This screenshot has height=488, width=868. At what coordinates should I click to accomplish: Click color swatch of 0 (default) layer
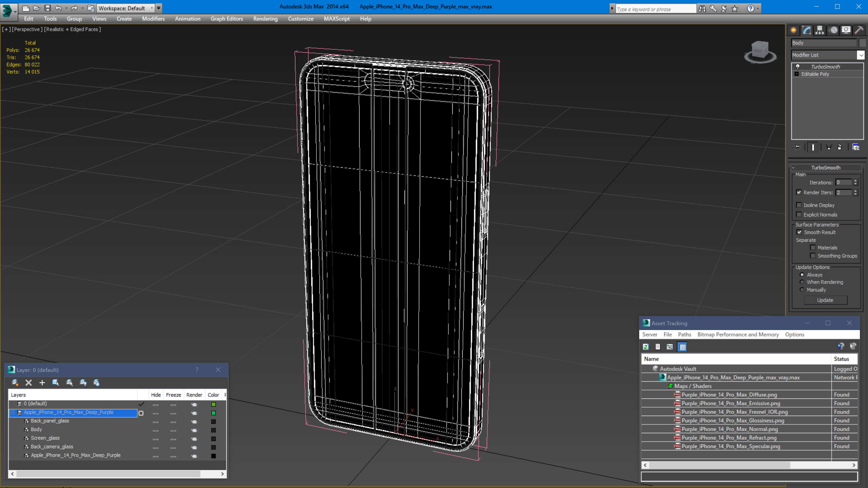click(213, 404)
